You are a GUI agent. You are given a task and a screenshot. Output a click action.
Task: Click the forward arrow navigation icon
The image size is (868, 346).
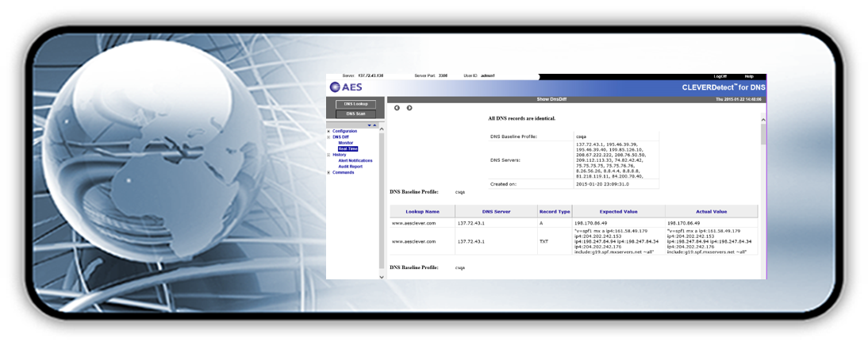click(x=409, y=108)
